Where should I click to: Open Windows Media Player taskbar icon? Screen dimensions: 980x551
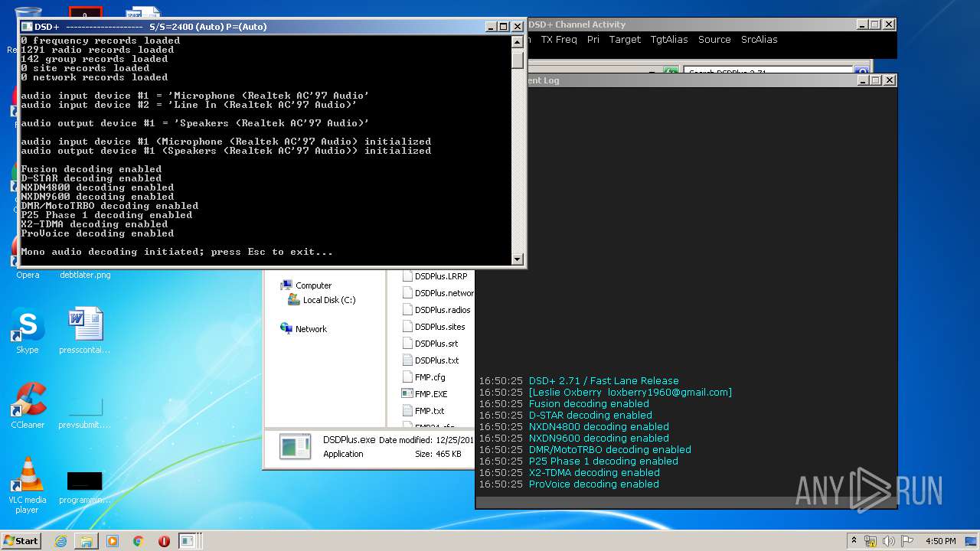coord(113,541)
